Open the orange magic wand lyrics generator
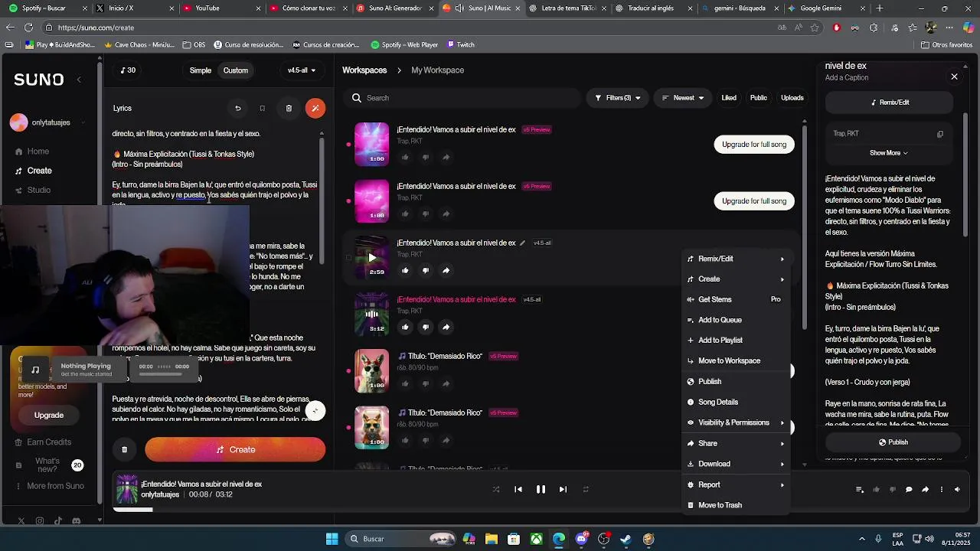Screen dimensions: 980x551 pos(315,108)
